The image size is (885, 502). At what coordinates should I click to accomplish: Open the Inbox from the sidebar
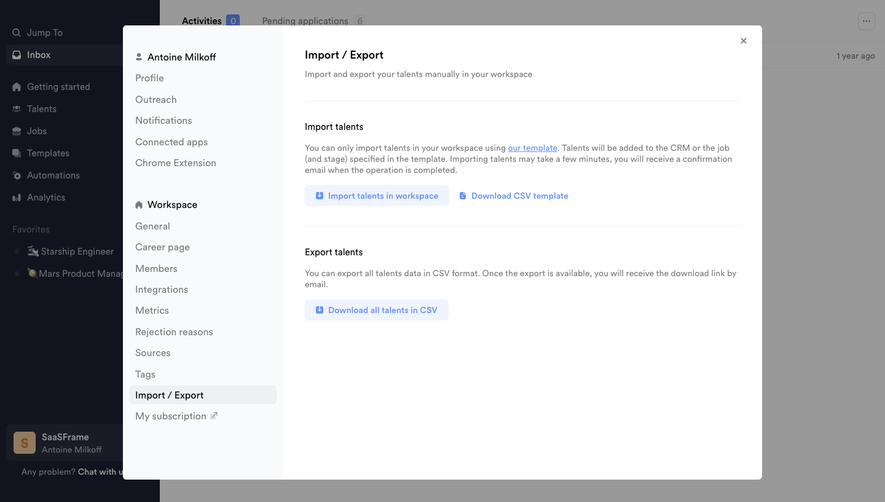tap(64, 55)
